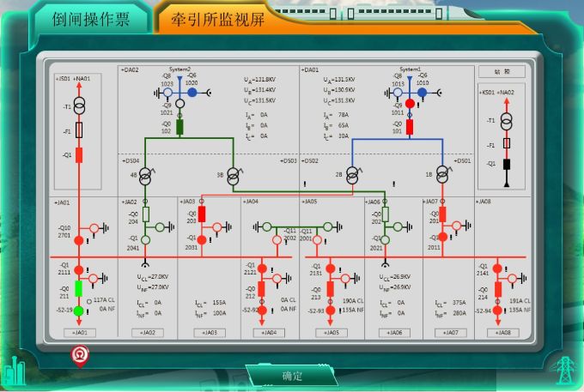This screenshot has height=392, width=584.
Task: Toggle the green S2-19 switch indicator
Action: (78, 310)
